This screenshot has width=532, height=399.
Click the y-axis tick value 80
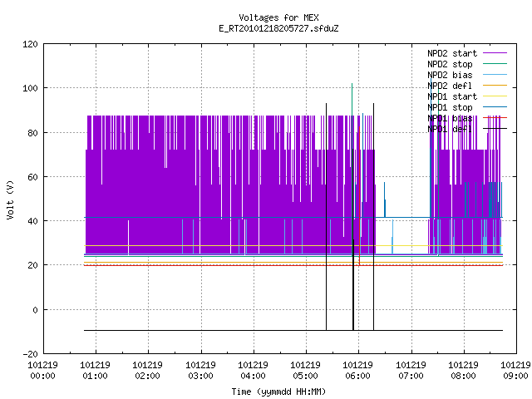coord(32,133)
